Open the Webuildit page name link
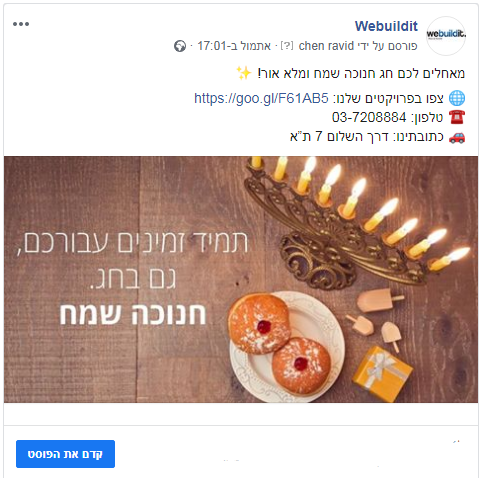Screen dimensions: 479x479 [x=386, y=26]
